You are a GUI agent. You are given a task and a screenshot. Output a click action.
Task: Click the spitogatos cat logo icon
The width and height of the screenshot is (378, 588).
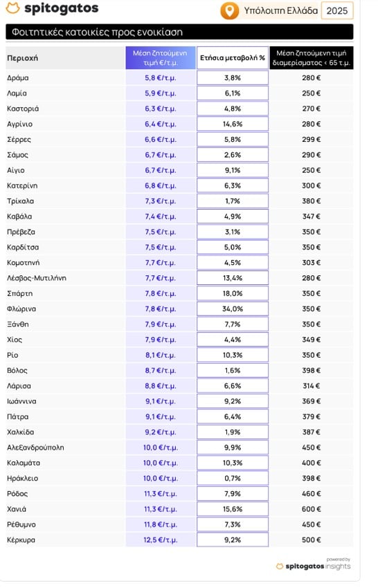[x=12, y=8]
